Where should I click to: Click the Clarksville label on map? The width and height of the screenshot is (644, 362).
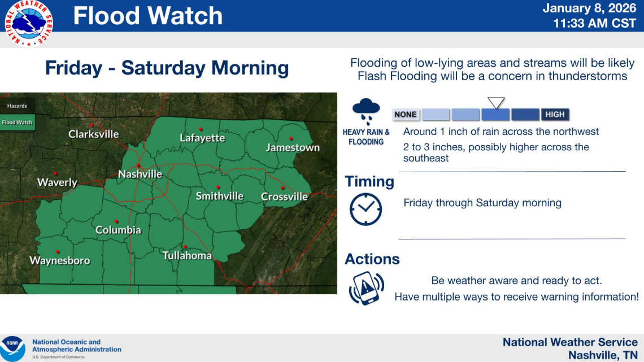click(x=94, y=134)
